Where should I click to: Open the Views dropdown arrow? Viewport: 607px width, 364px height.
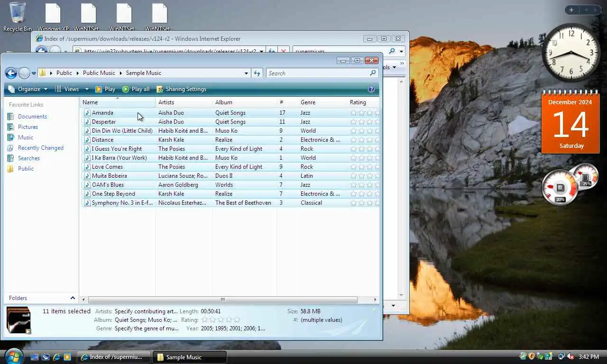click(87, 89)
